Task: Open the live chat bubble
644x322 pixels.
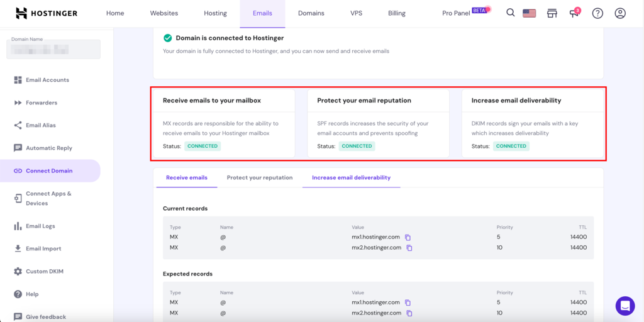Action: point(625,306)
